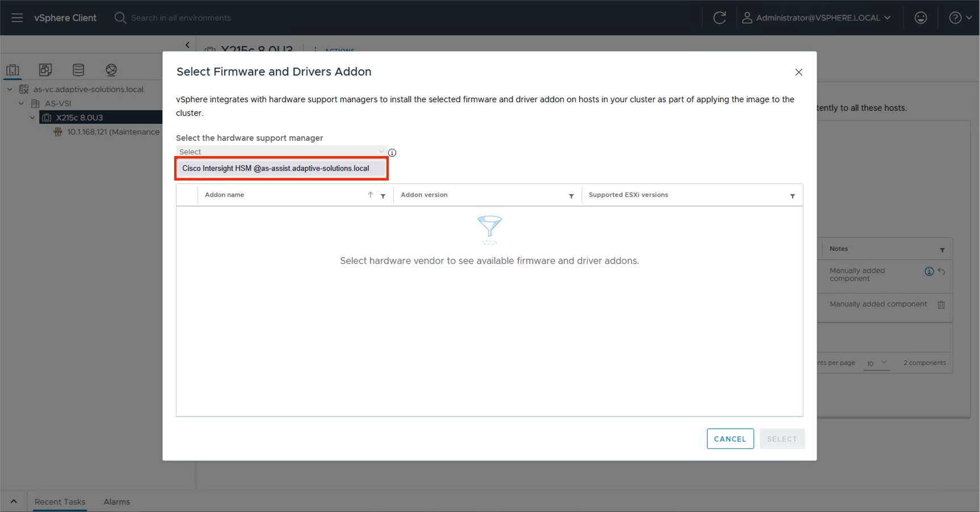Delete the manually added component with trash icon
This screenshot has width=980, height=512.
coord(941,304)
